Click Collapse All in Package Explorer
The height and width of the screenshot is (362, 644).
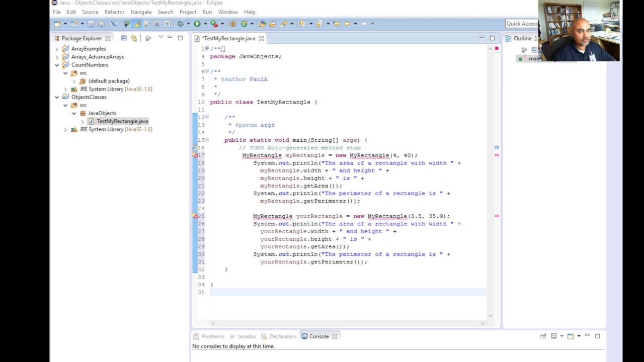(124, 38)
